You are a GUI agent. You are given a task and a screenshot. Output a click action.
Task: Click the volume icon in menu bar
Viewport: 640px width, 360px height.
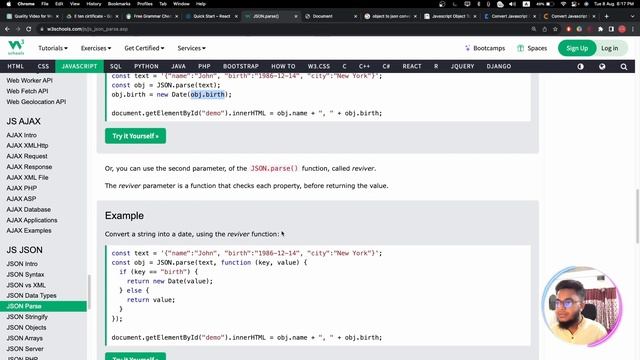[513, 4]
